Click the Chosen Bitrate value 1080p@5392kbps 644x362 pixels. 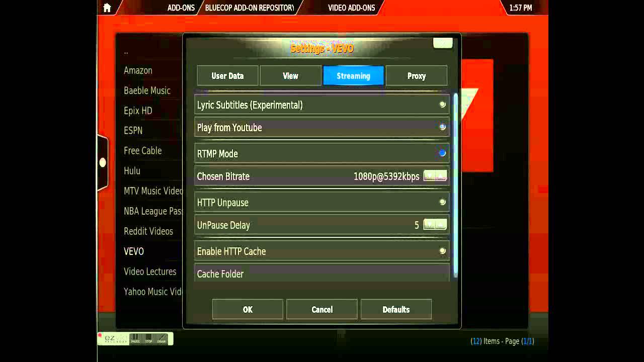click(x=386, y=176)
